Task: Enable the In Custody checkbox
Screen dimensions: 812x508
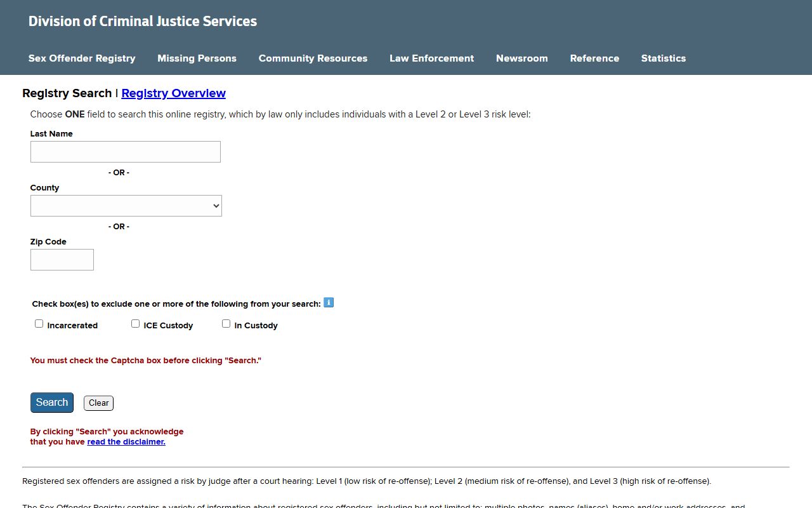Action: [x=226, y=324]
